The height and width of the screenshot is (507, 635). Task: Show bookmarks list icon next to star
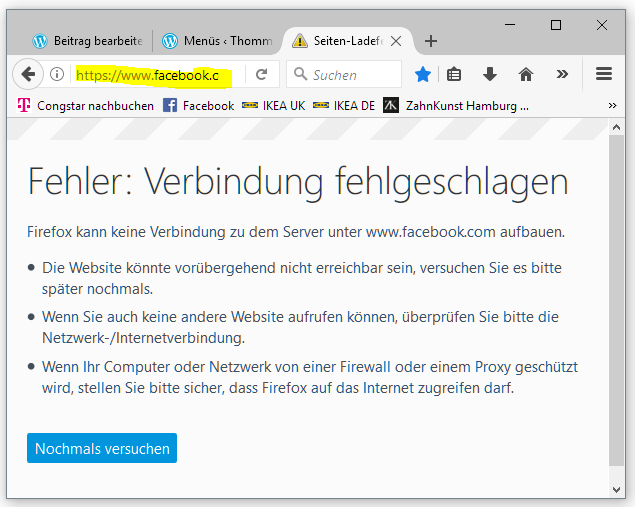454,75
